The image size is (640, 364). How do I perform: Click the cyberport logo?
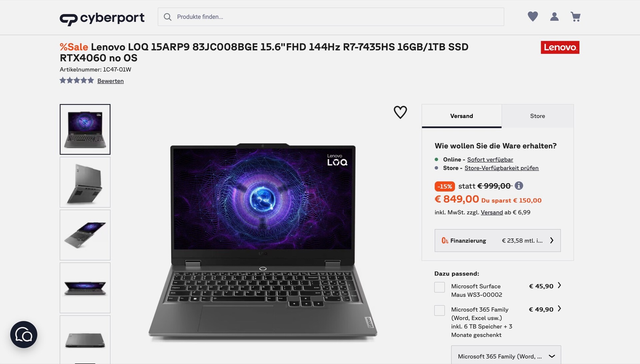[x=102, y=19]
